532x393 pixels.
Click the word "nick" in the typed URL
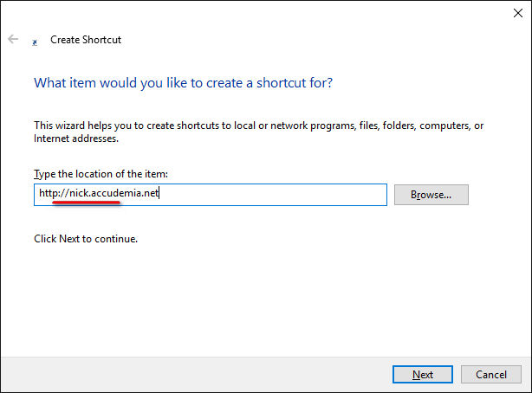click(x=80, y=194)
